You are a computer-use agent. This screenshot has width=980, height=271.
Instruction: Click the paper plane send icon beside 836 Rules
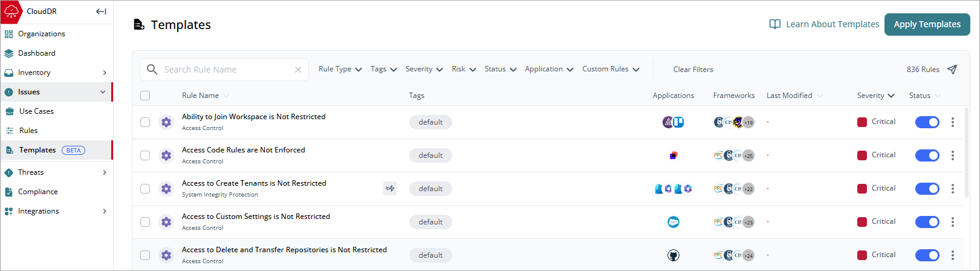pyautogui.click(x=952, y=70)
